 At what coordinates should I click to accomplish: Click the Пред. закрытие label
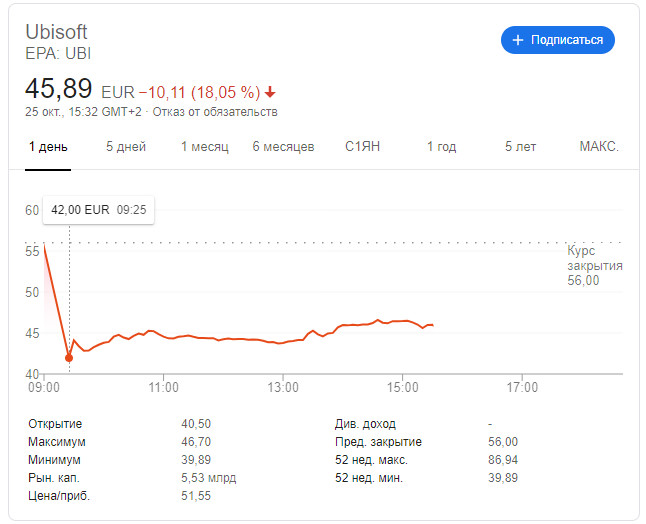click(378, 442)
